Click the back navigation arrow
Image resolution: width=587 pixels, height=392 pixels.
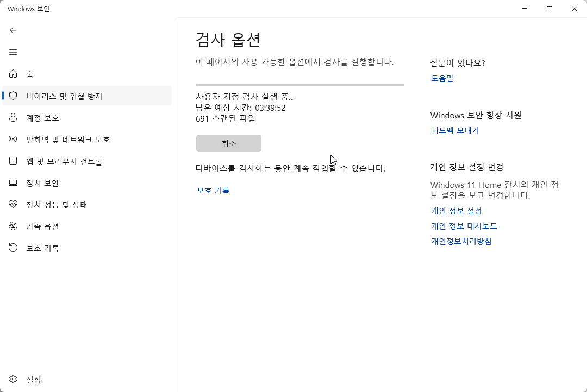coord(13,30)
